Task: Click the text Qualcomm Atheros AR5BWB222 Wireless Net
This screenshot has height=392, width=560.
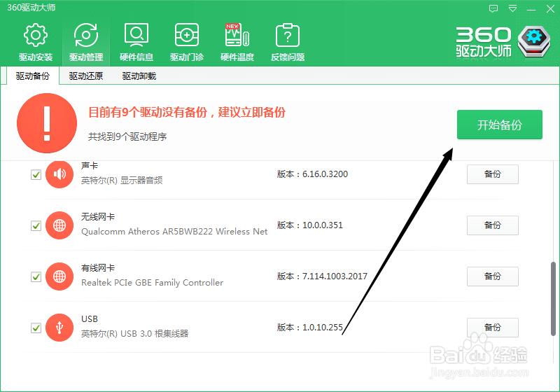Action: point(174,231)
